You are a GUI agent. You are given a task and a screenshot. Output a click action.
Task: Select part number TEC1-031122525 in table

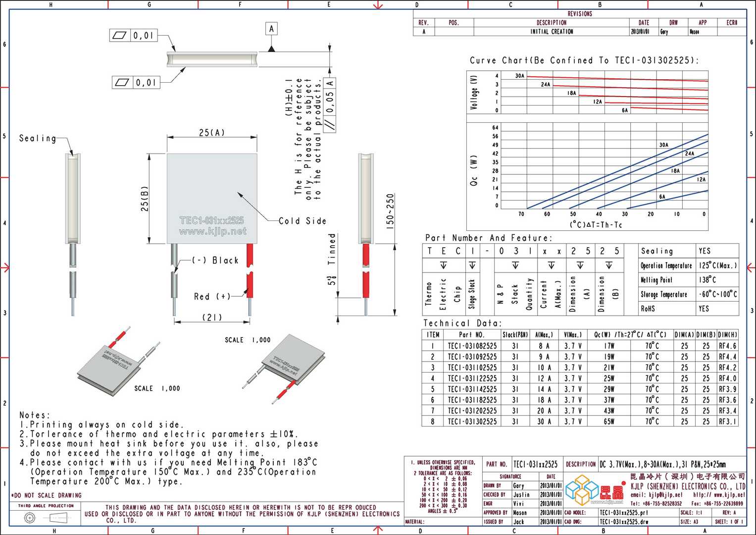[x=472, y=378]
